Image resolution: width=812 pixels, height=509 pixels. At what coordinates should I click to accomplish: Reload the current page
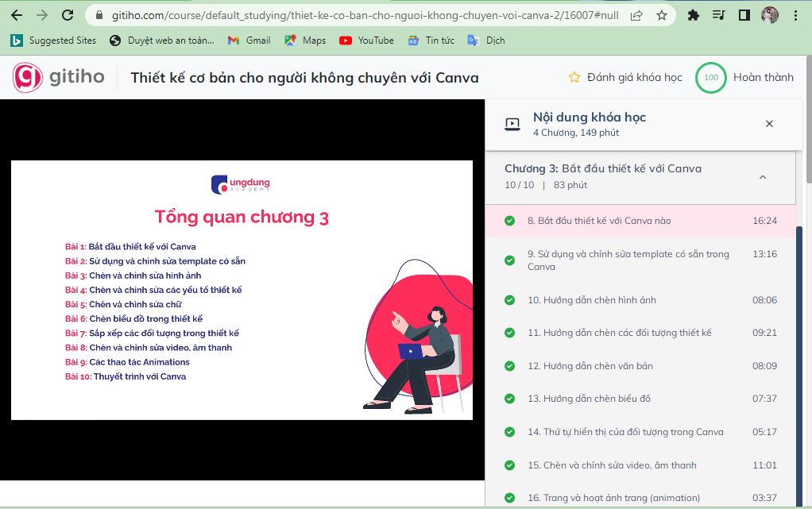68,15
